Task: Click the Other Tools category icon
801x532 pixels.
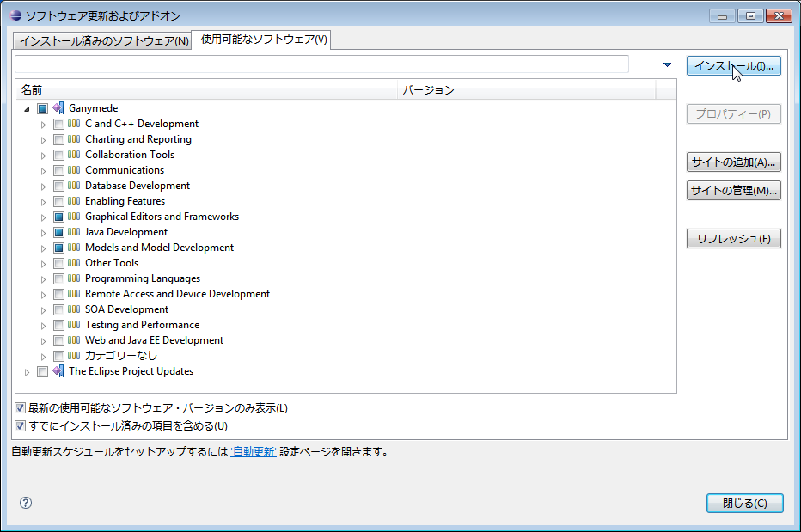Action: coord(74,263)
